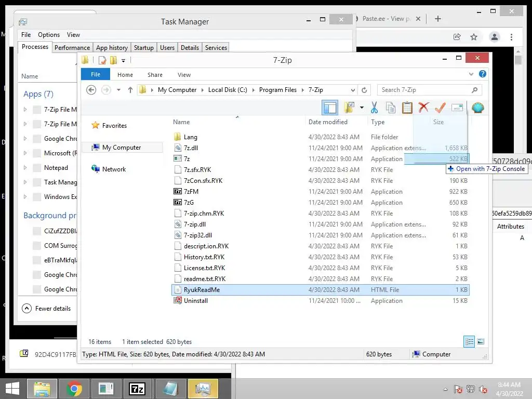Open the Help question mark icon
Viewport: 532px width, 399px height.
(483, 74)
